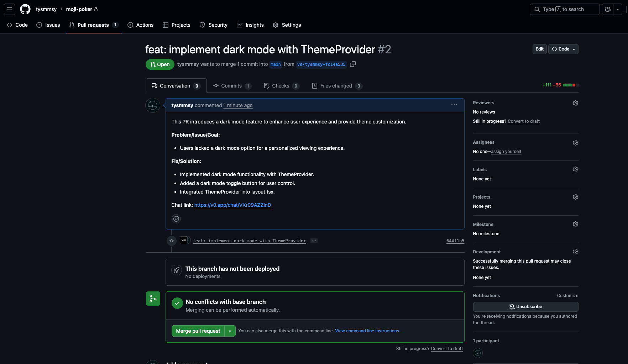The height and width of the screenshot is (364, 628).
Task: Open tysmmsy avatar beside the comment
Action: tap(153, 105)
